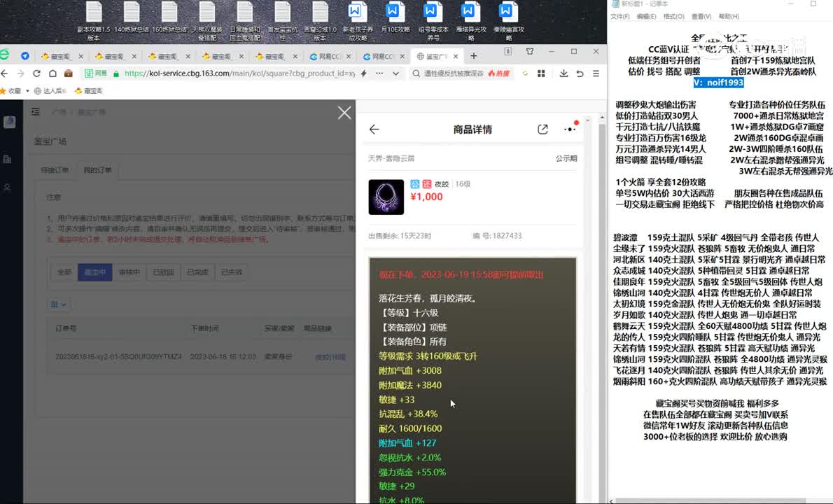Open the 日常睡装和回血鬼搭配 desktop file
This screenshot has height=504, width=833.
point(245,21)
